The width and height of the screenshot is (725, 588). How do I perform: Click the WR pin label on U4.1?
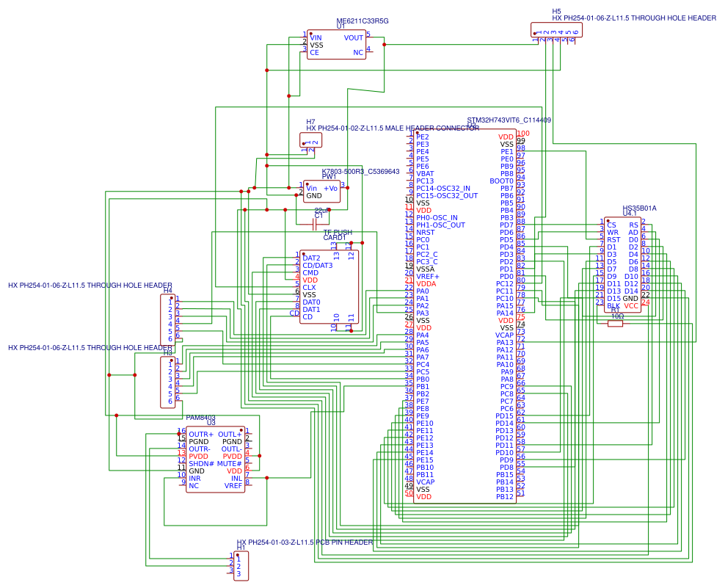613,232
